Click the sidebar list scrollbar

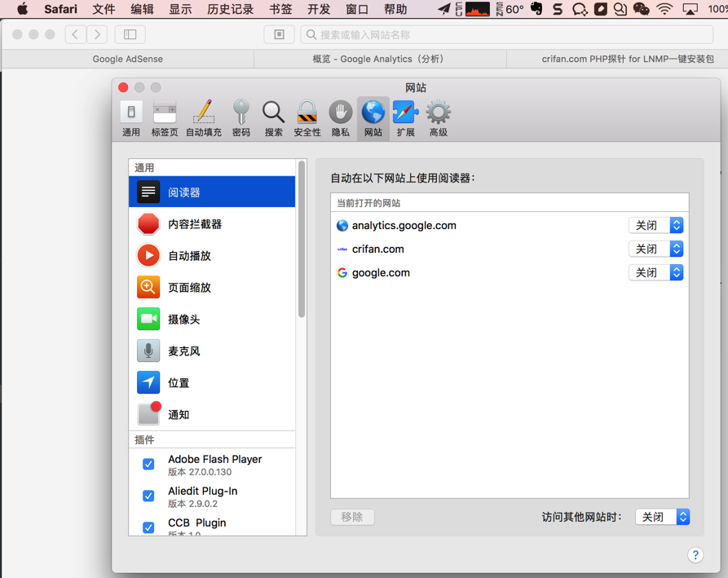(302, 239)
